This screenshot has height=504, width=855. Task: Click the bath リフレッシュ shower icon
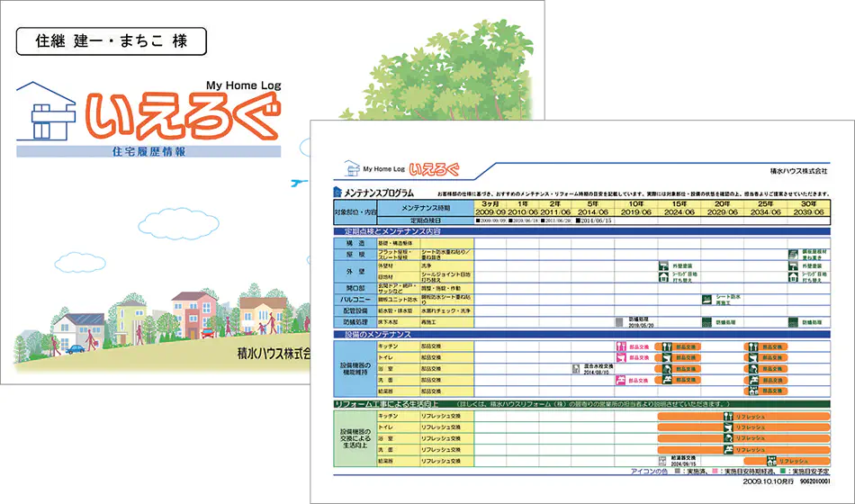(x=728, y=438)
